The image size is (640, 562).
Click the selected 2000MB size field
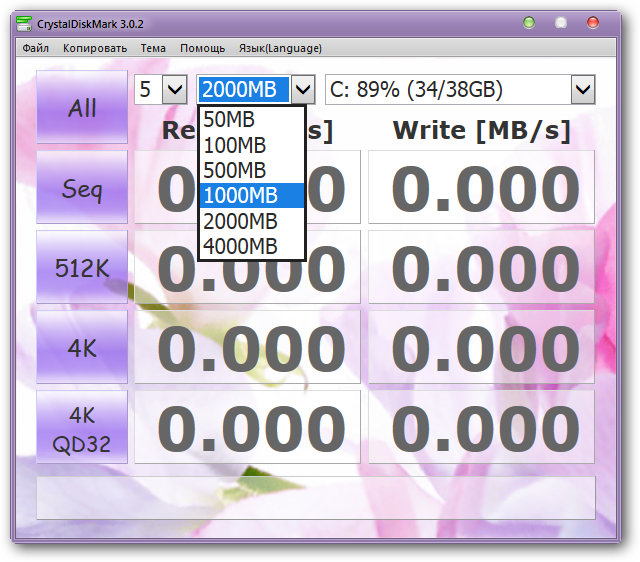(x=244, y=89)
